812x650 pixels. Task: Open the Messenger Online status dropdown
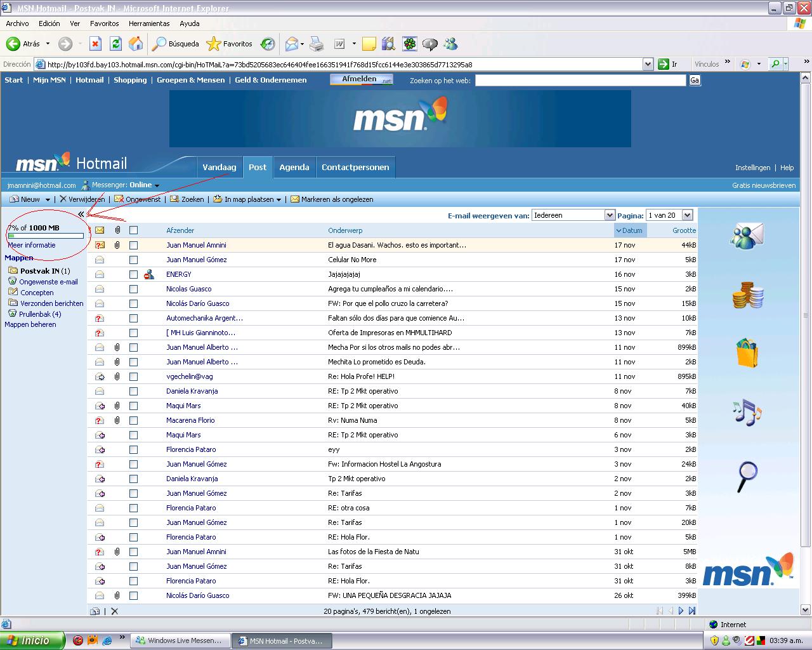pyautogui.click(x=157, y=185)
